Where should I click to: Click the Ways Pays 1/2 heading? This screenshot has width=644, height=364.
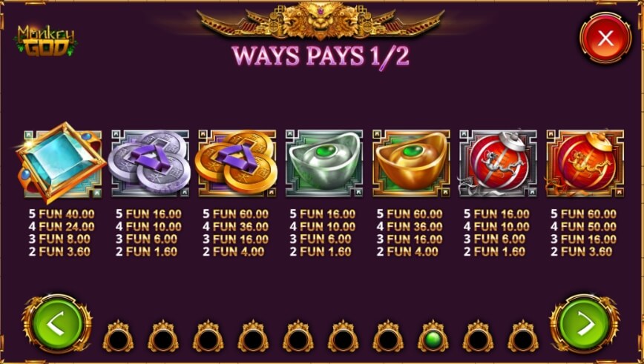(x=321, y=56)
